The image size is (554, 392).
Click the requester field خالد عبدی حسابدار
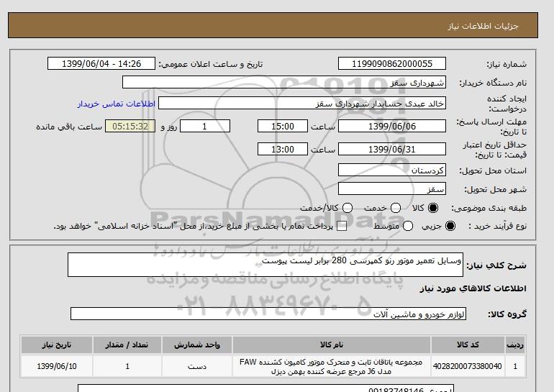click(302, 103)
